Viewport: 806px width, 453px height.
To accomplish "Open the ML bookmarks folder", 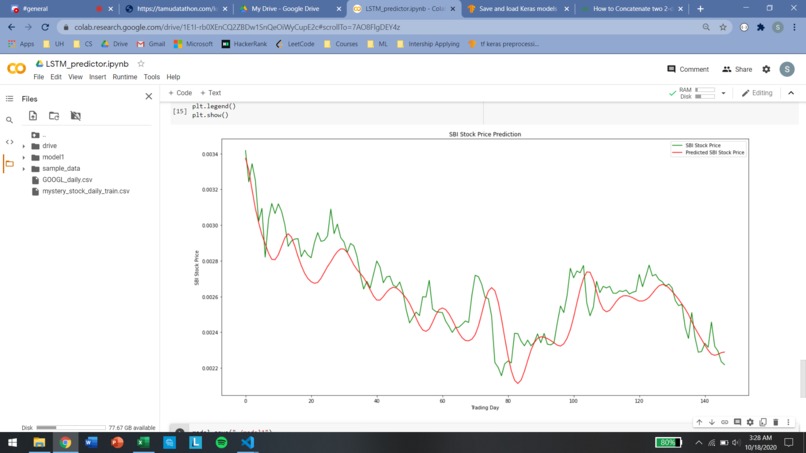I will (x=377, y=44).
